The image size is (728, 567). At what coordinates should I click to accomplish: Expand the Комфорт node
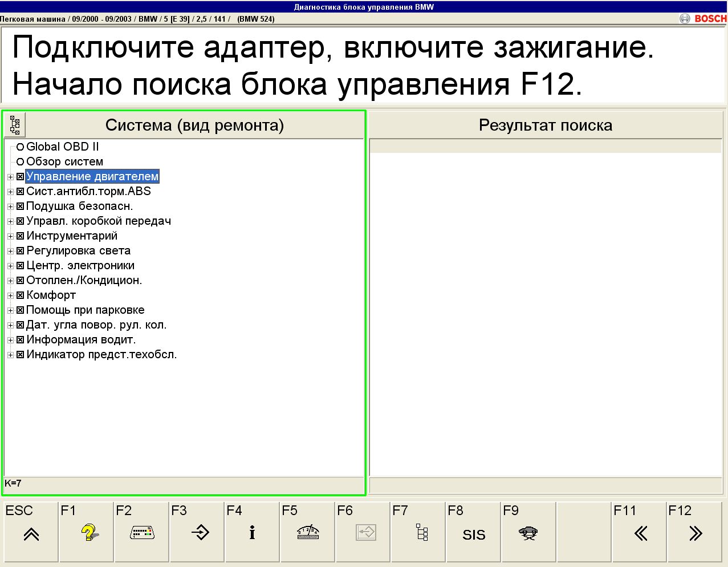click(10, 295)
